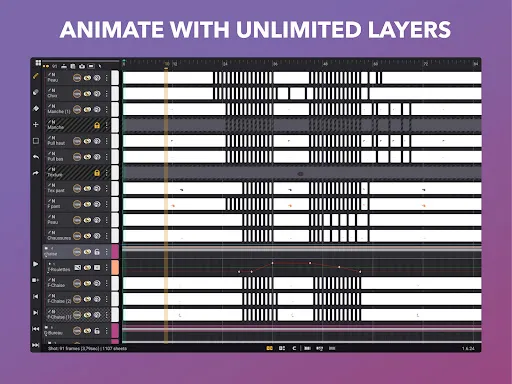Open options menu for Manche (1) layer
The height and width of the screenshot is (384, 512).
107,109
